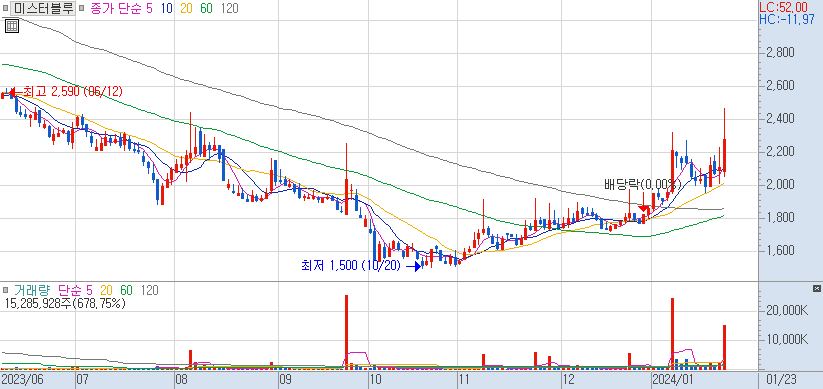Click the 미스터블루 stock name button
The width and height of the screenshot is (823, 389).
[x=44, y=8]
